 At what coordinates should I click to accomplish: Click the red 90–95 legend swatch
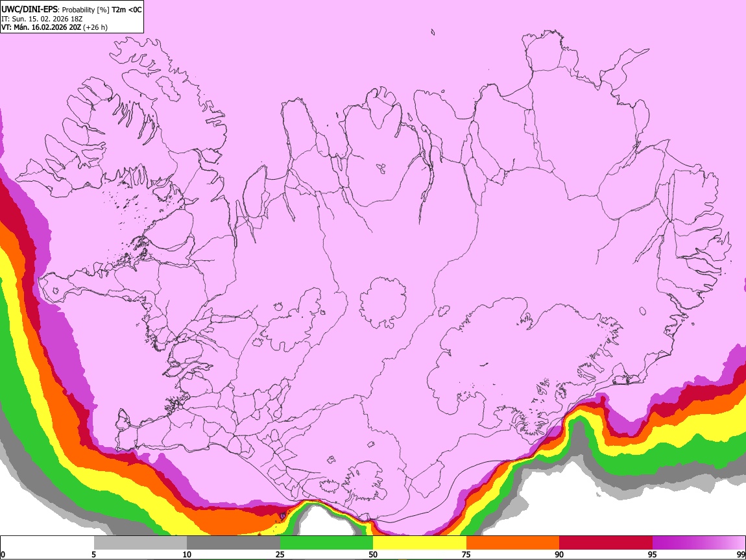pos(606,543)
